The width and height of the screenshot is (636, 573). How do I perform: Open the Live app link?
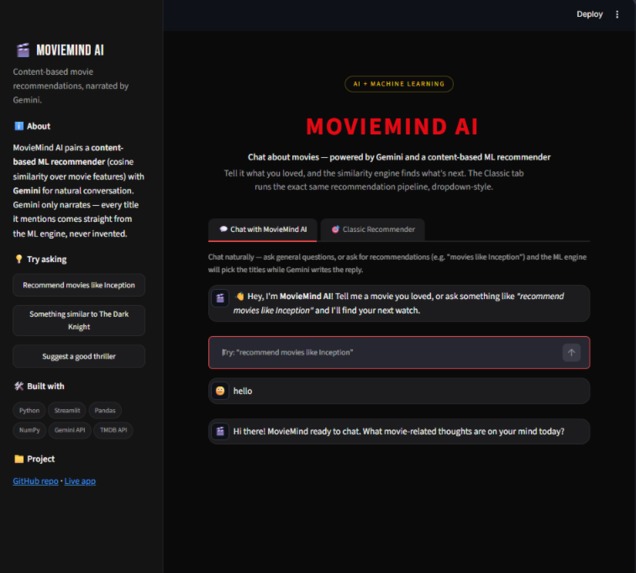pyautogui.click(x=80, y=481)
